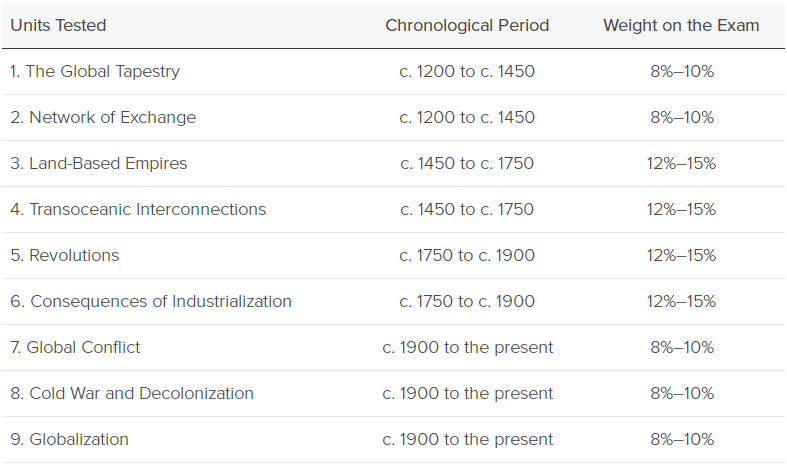Click Cold War and Decolonization unit
The width and height of the screenshot is (787, 468).
click(x=132, y=393)
